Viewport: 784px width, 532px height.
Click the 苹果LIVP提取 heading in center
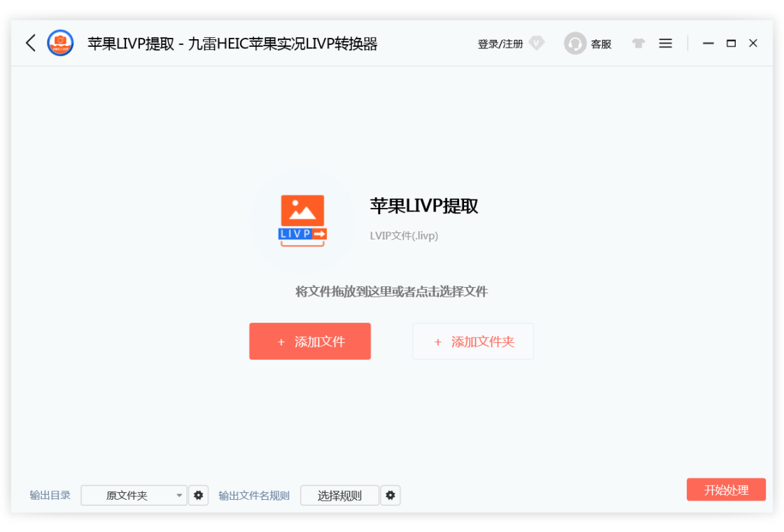click(x=424, y=206)
